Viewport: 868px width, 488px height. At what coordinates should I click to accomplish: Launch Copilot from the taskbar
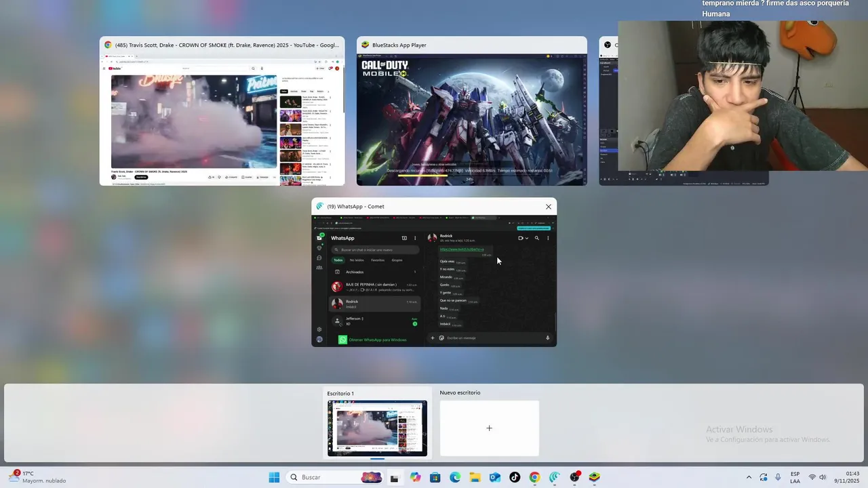tap(415, 477)
